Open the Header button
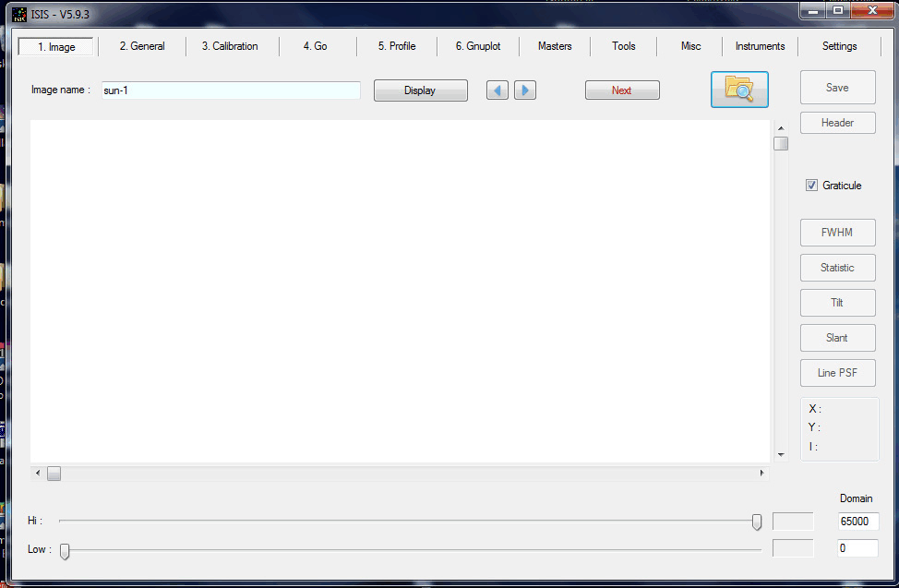This screenshot has width=899, height=588. point(838,123)
